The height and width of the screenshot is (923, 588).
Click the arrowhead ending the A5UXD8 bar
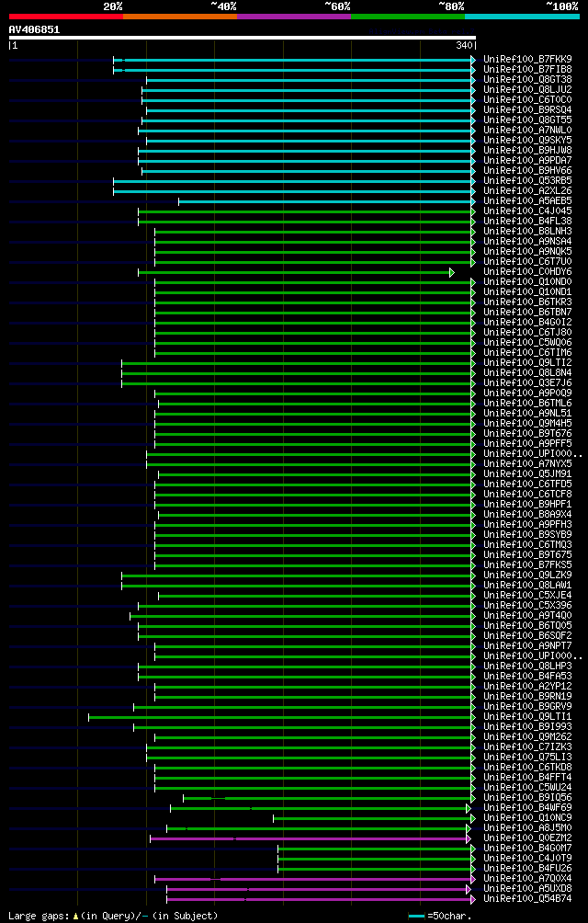[x=469, y=889]
